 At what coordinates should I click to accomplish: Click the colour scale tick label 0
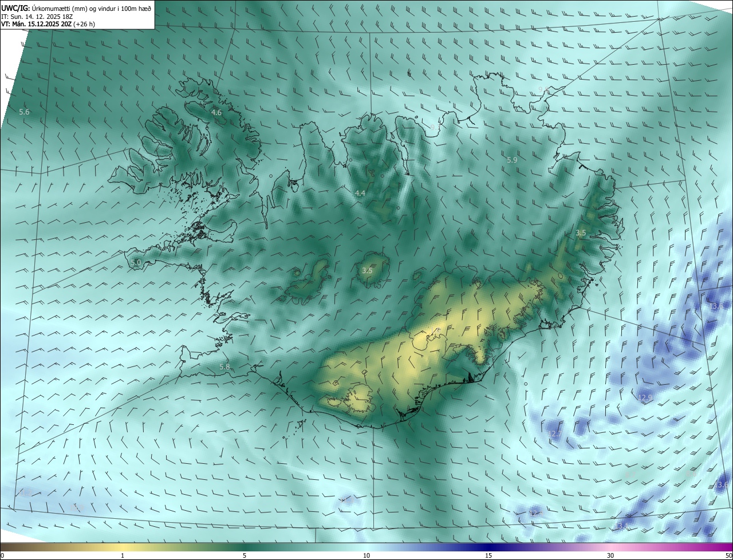coord(2,555)
